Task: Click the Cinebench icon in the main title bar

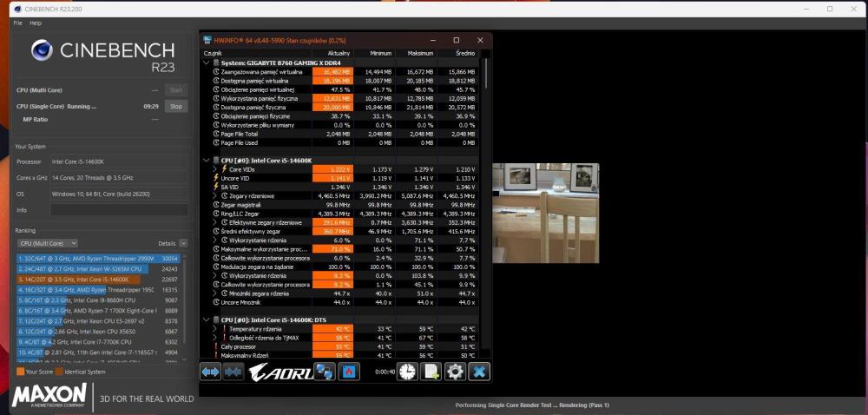Action: tap(16, 9)
